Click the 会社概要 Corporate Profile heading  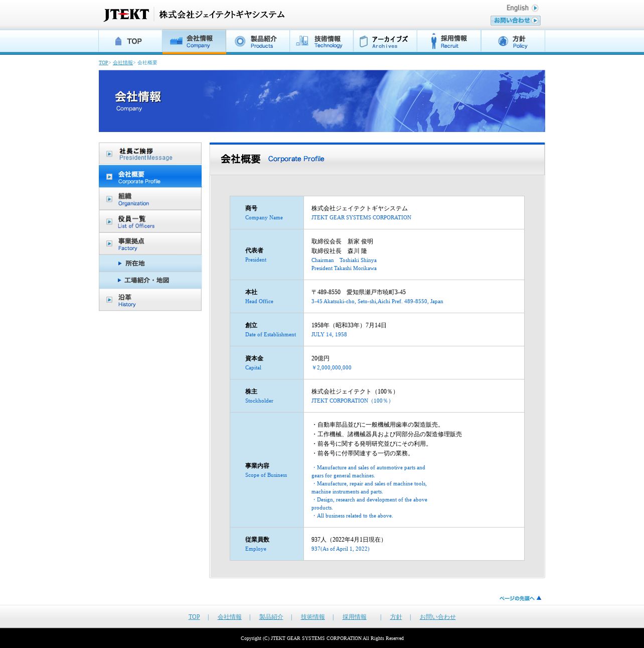tap(272, 159)
